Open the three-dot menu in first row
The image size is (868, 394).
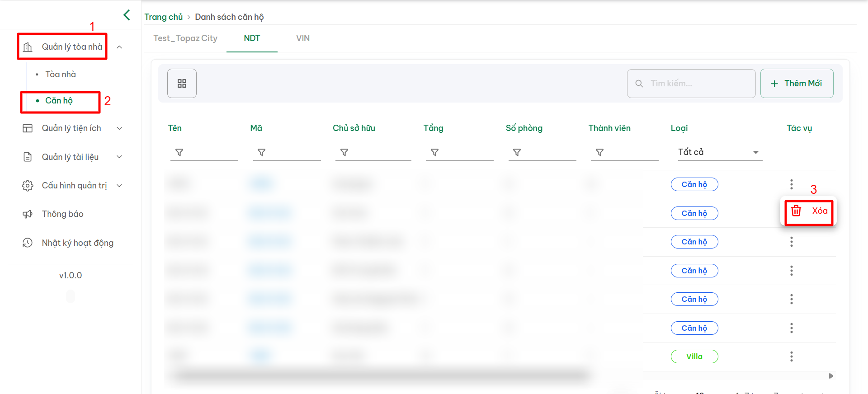pos(791,184)
